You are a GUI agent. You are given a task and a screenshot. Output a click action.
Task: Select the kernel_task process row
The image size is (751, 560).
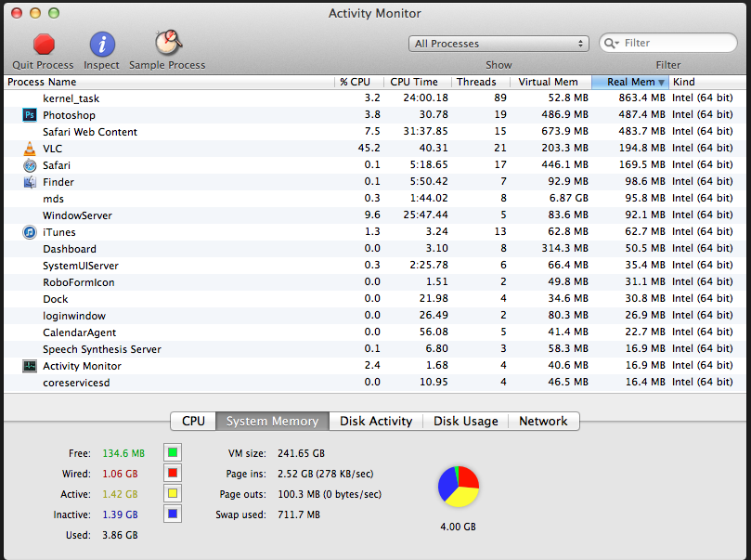(375, 98)
